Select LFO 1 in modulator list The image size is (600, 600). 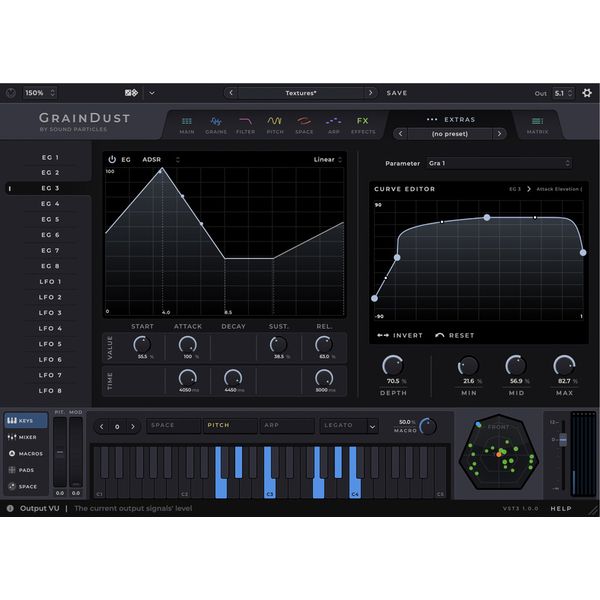coord(50,282)
